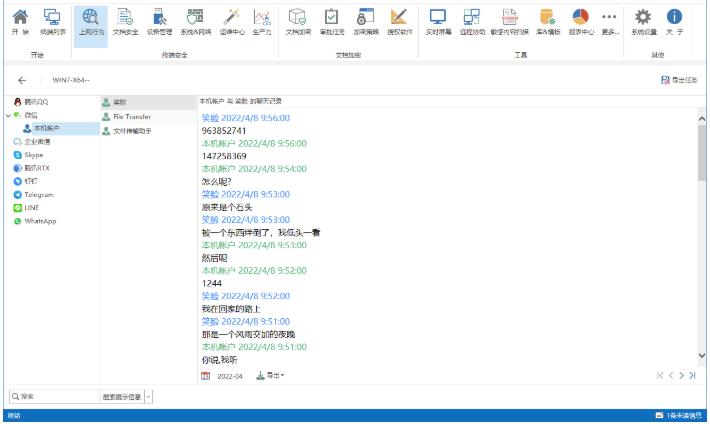Viewport: 710px width, 424px height.
Task: Collapse the 微信 tree node
Action: (x=9, y=115)
